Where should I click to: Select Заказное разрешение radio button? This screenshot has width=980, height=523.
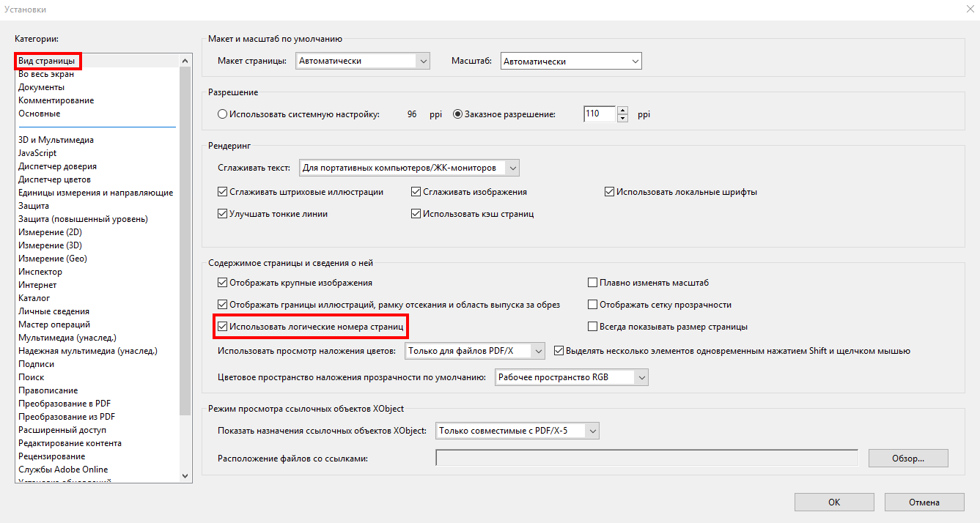coord(458,114)
